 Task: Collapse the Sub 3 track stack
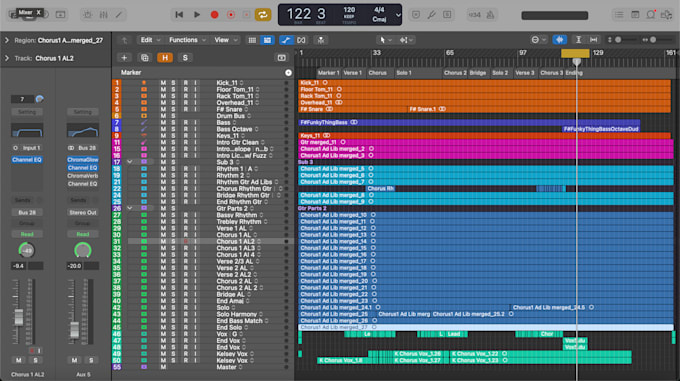tap(130, 162)
